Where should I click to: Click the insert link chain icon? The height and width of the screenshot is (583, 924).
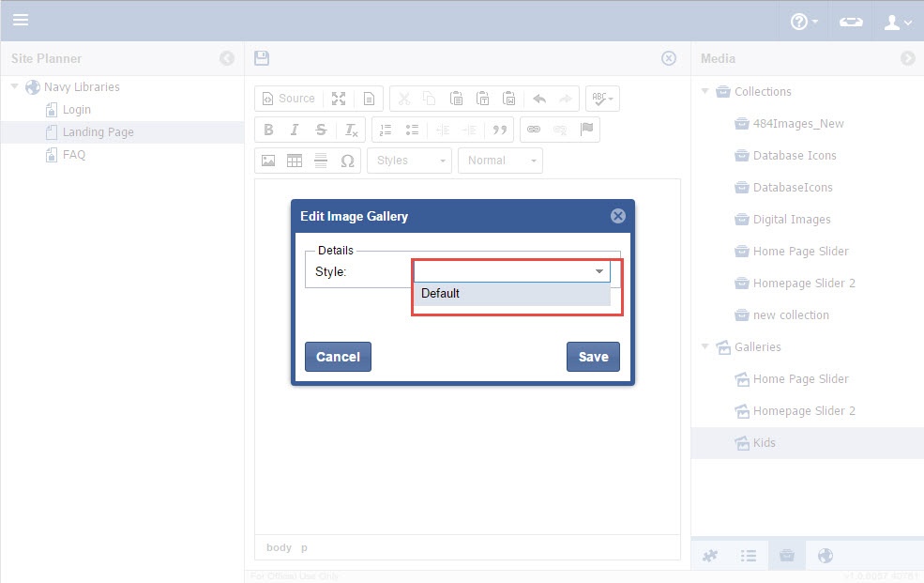[533, 130]
